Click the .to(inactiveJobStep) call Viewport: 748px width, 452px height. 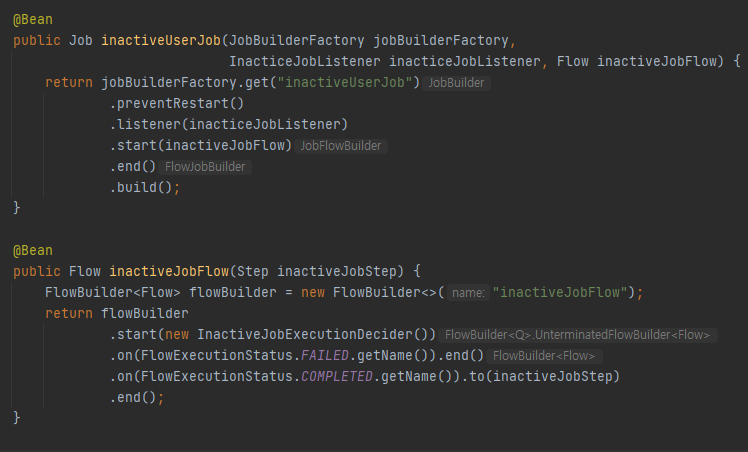point(540,376)
